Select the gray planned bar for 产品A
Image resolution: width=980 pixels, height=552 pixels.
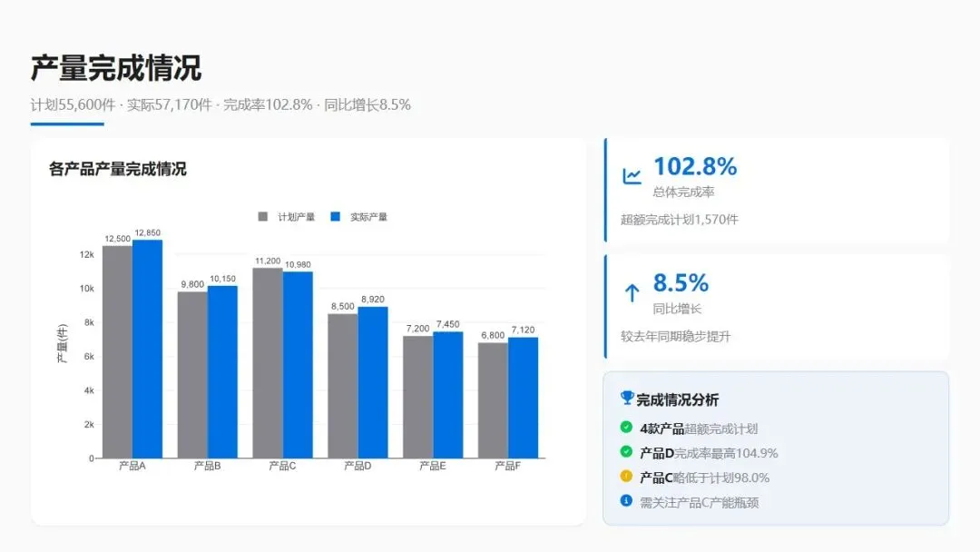(117, 352)
